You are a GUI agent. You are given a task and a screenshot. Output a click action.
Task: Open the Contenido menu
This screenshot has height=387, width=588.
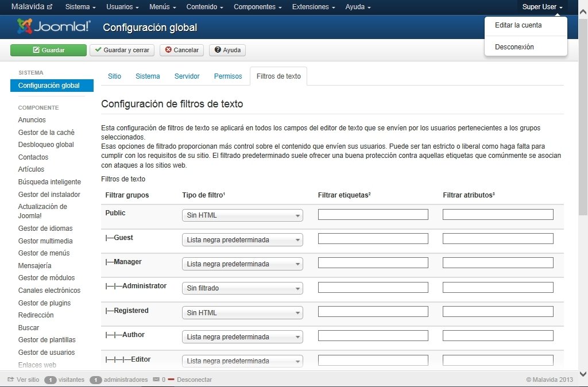(x=205, y=7)
